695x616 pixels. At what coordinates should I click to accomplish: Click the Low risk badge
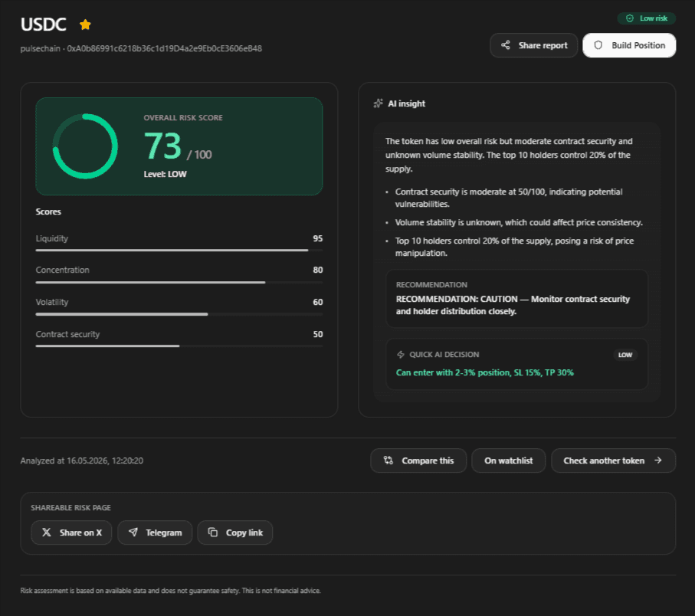646,18
